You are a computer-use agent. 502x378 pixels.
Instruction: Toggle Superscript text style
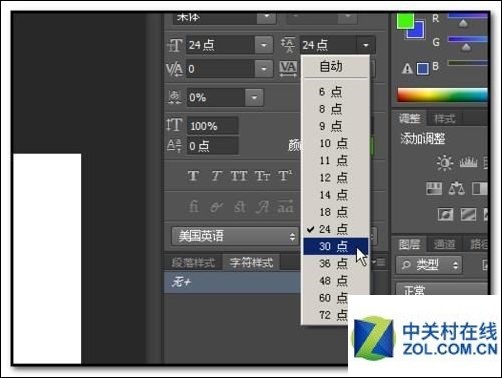coord(285,176)
